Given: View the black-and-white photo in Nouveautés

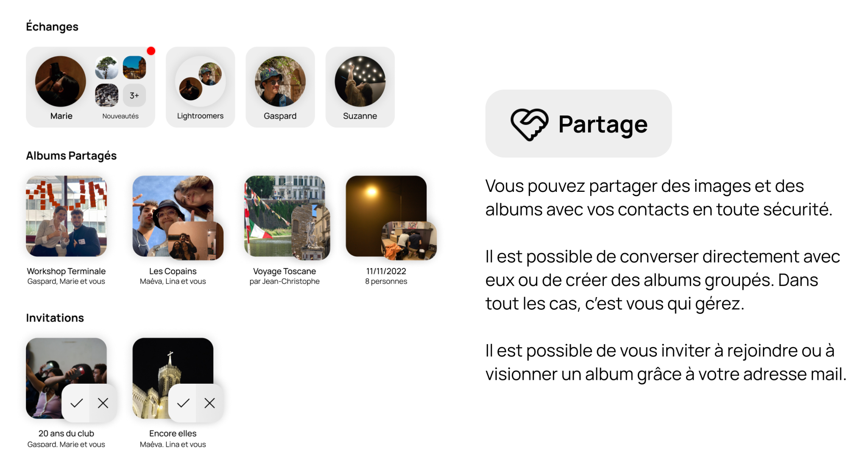Looking at the screenshot, I should 107,95.
